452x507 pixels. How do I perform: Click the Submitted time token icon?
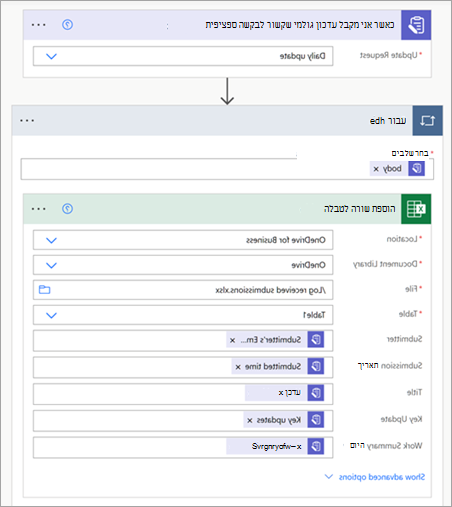pyautogui.click(x=316, y=366)
